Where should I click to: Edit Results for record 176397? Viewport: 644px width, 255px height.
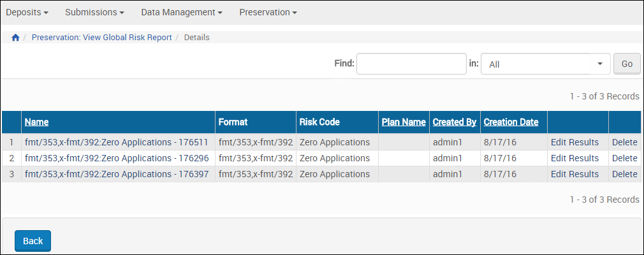(574, 174)
